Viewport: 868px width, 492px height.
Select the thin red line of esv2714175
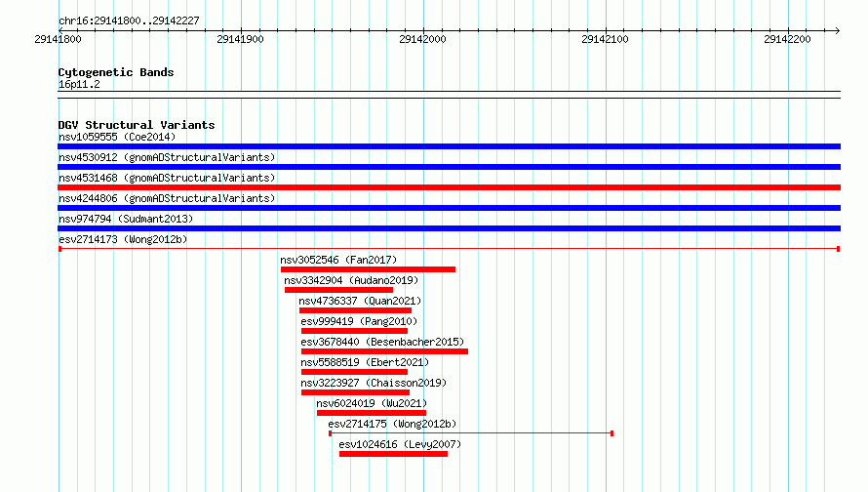point(471,433)
